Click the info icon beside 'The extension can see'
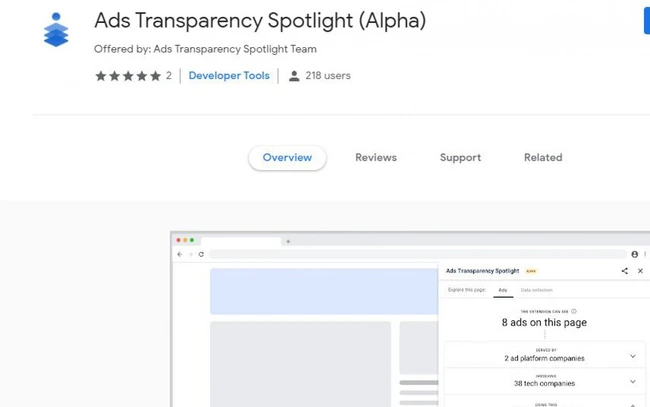Screen dimensions: 650x407 pyautogui.click(x=574, y=311)
